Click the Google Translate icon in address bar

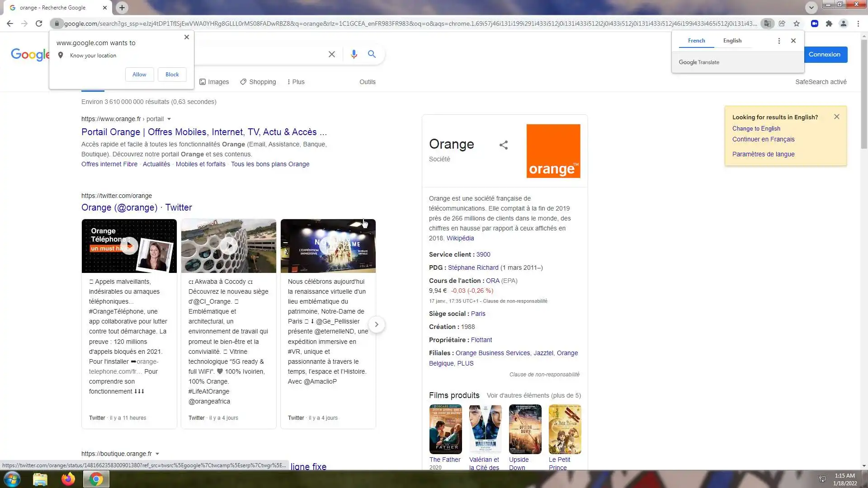(x=767, y=23)
